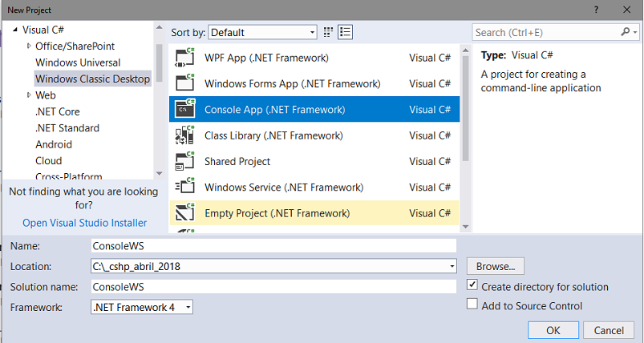Screen dimensions: 644x343
Task: Select Windows Universal in the tree
Action: [78, 63]
